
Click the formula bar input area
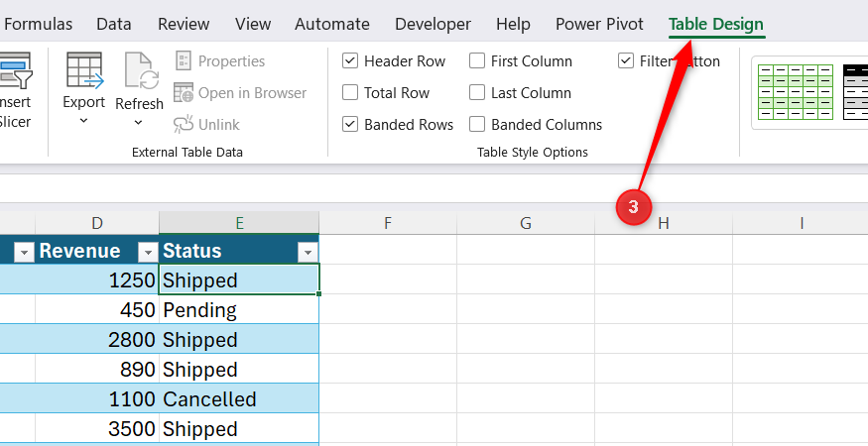coord(434,188)
